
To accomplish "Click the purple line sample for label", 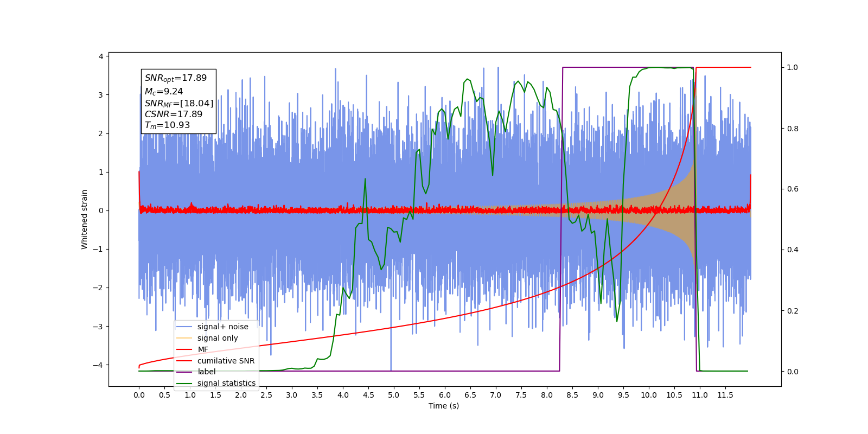I will pos(185,372).
